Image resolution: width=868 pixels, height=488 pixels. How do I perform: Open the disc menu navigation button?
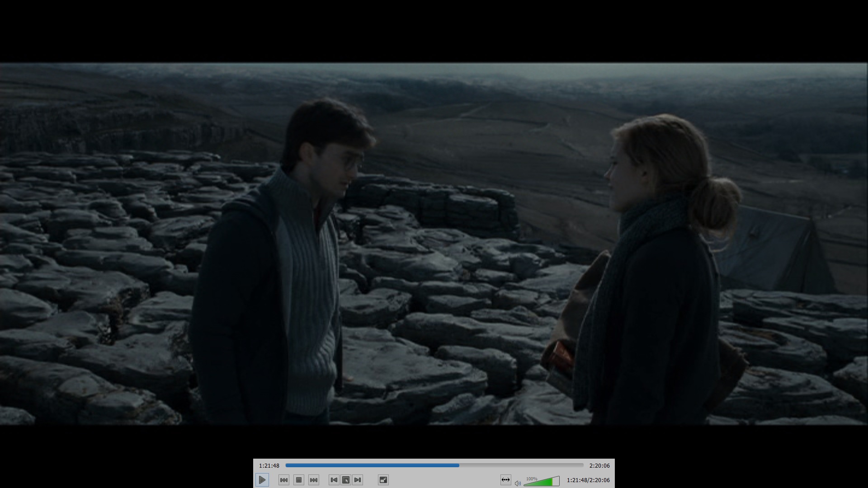pos(346,480)
